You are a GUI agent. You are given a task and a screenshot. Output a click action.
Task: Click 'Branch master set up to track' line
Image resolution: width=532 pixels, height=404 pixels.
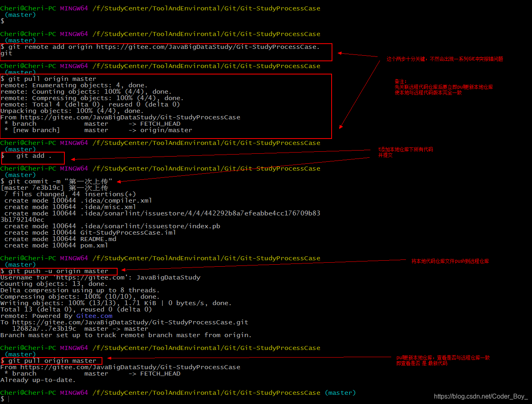(x=126, y=335)
